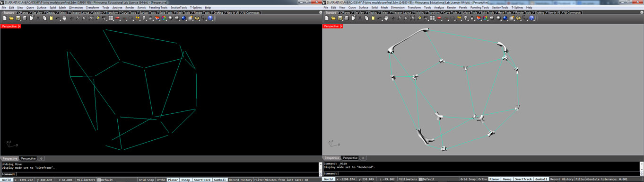Click Help question mark icon in right window
Viewport: 644px width, 182px height.
[532, 18]
